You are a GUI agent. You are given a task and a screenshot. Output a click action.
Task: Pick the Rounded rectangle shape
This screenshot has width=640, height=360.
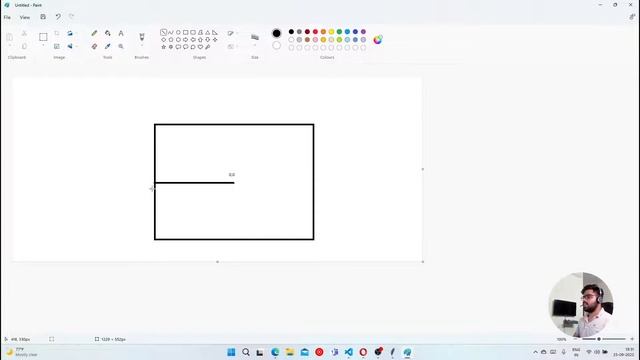pos(193,32)
